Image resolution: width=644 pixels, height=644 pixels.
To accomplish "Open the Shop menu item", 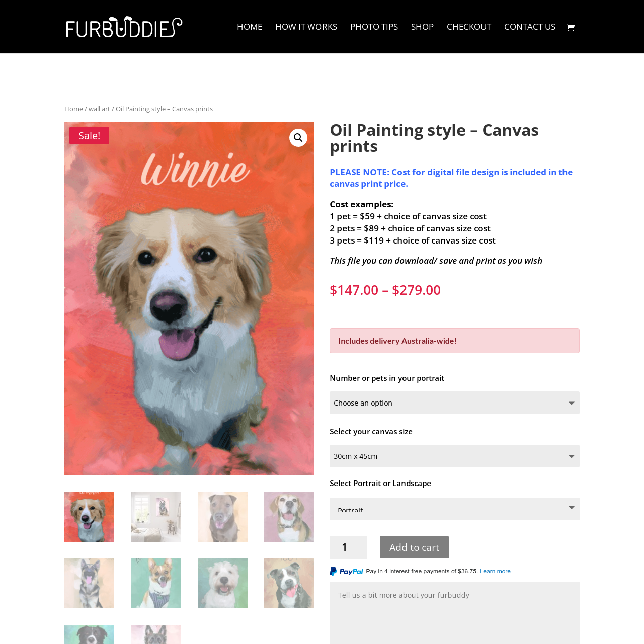I will point(422,27).
